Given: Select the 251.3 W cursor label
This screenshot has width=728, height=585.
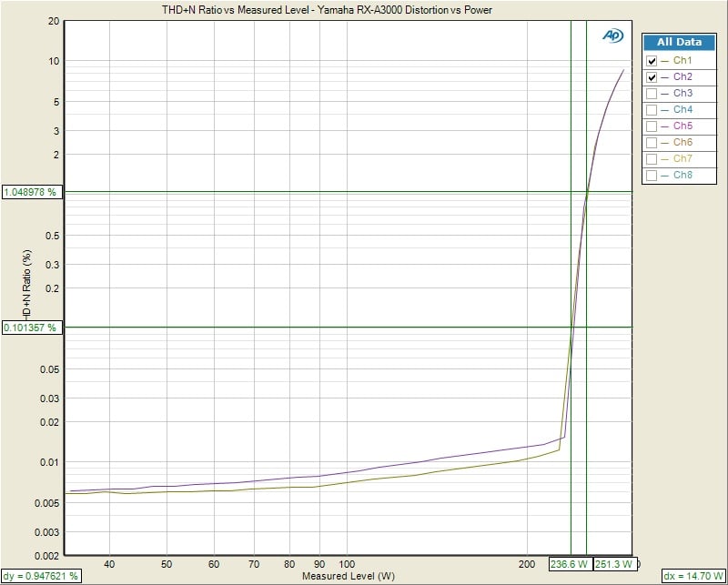Looking at the screenshot, I should pos(612,564).
